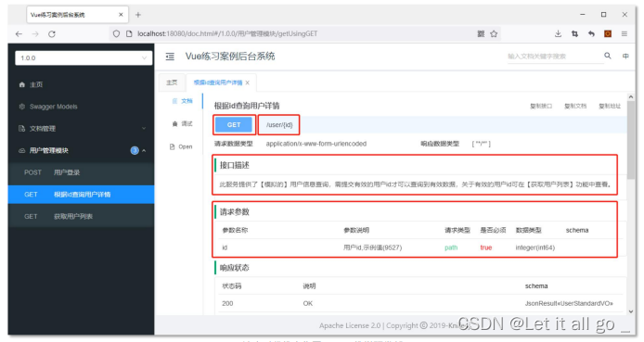
Task: Click the crop screenshot toolbar icon
Action: click(x=574, y=33)
